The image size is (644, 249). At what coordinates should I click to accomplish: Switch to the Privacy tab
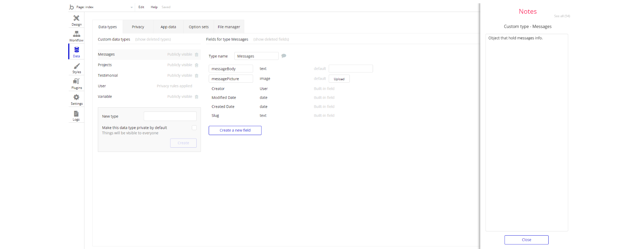click(x=138, y=27)
